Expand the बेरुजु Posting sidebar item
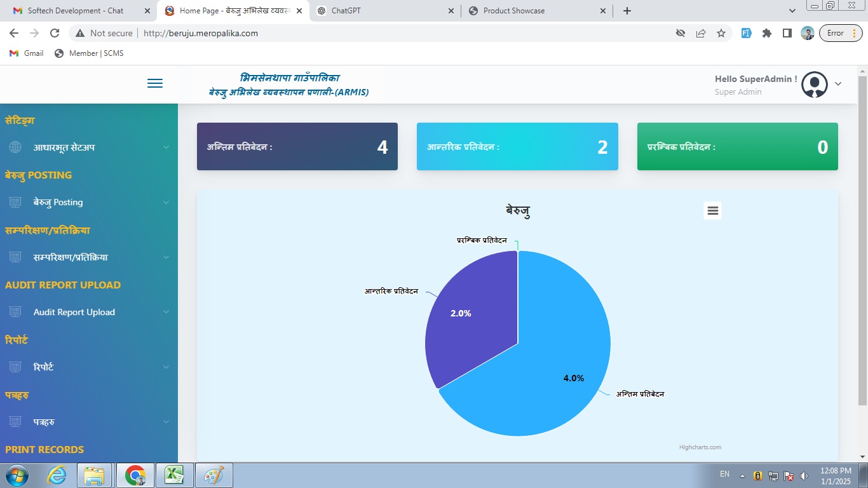The width and height of the screenshot is (868, 488). coord(89,202)
